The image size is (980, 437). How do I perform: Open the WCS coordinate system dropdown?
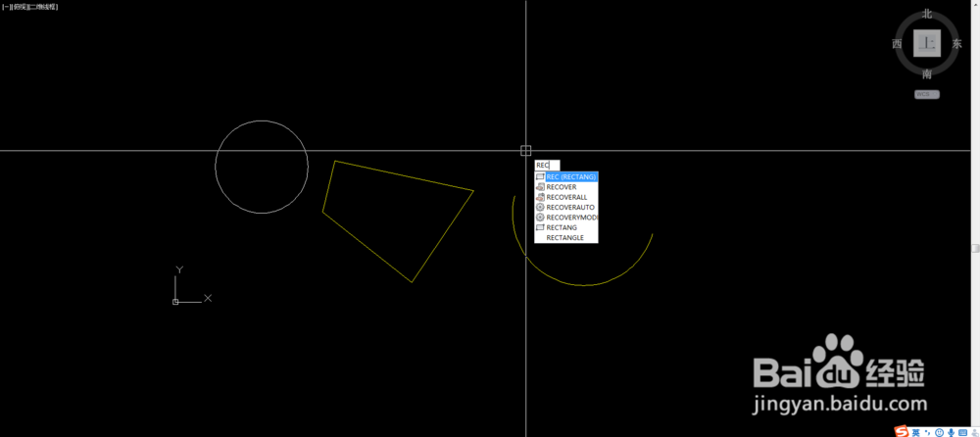coord(927,94)
